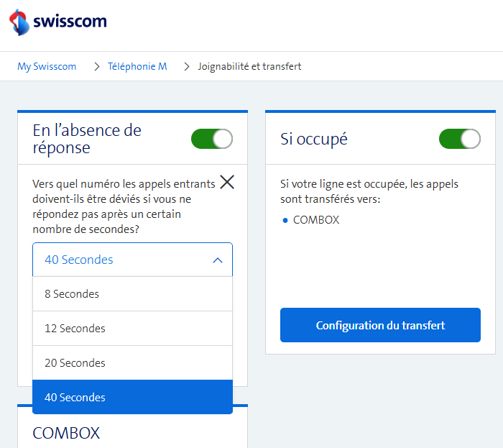Turn off the "Si occupé" switch
Image resolution: width=503 pixels, height=448 pixels.
[x=460, y=139]
